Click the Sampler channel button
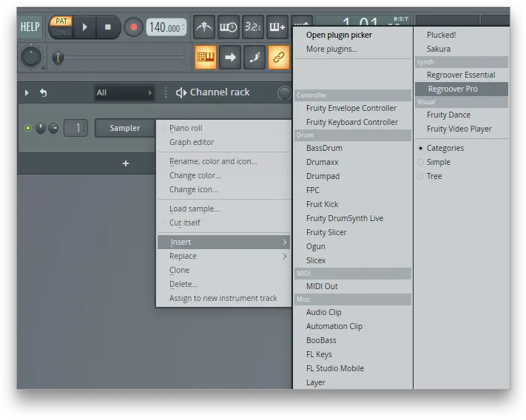The width and height of the screenshot is (526, 420). pyautogui.click(x=125, y=128)
